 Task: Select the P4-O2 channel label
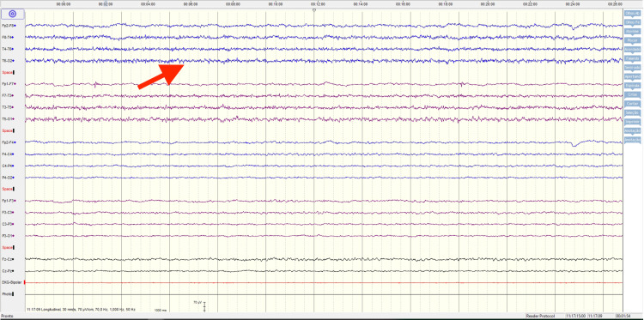(x=9, y=178)
